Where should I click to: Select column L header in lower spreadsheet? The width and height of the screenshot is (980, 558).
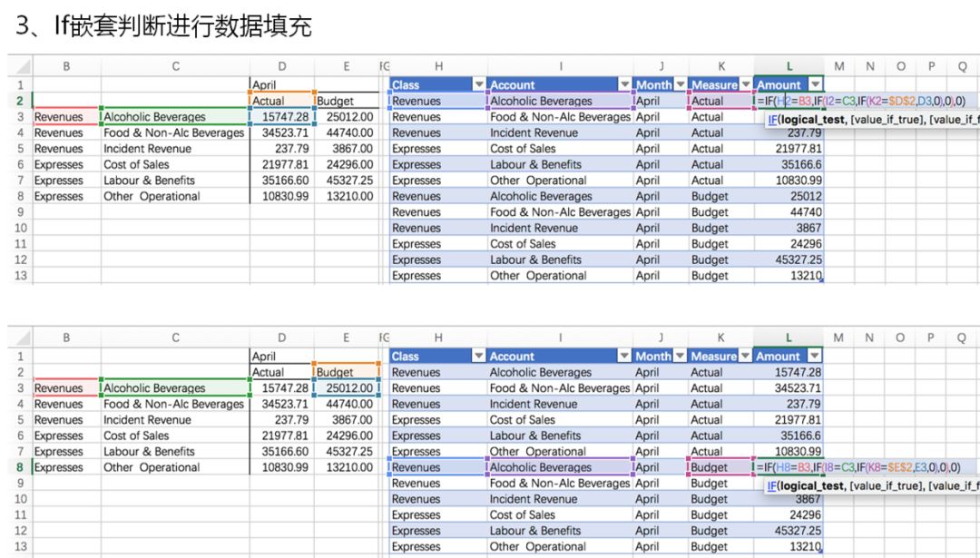pyautogui.click(x=789, y=338)
